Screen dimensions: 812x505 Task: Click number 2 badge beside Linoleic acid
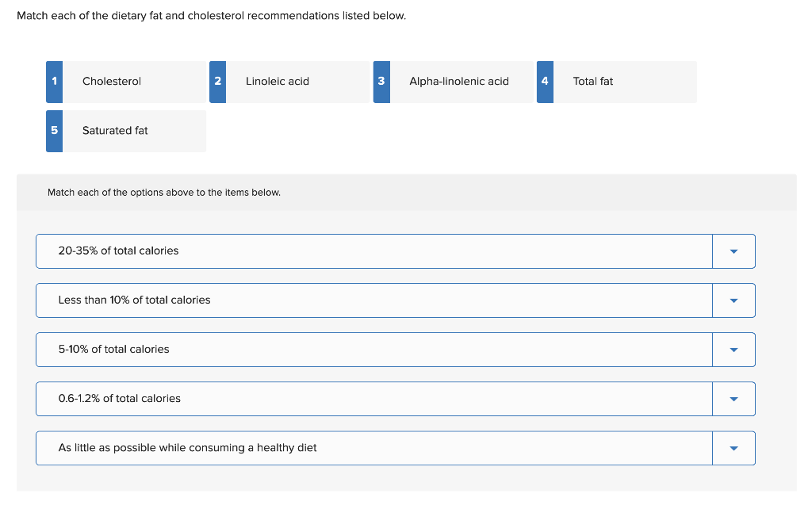tap(218, 82)
